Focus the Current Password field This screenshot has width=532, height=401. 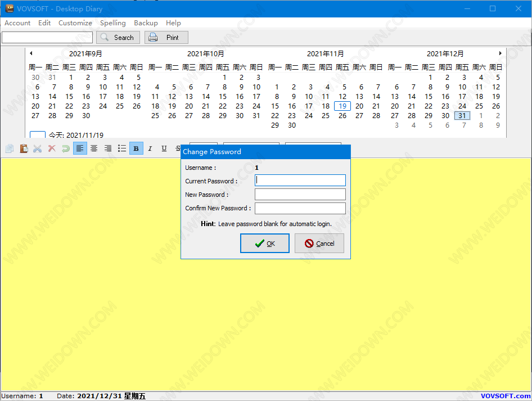300,180
